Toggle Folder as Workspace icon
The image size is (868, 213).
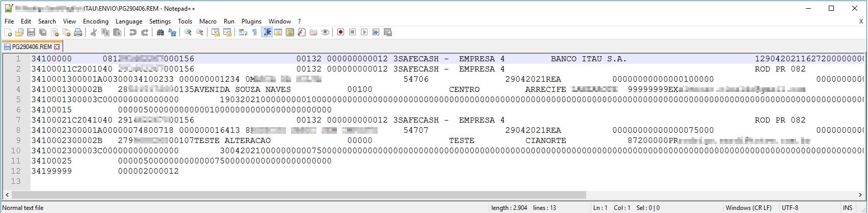(313, 32)
